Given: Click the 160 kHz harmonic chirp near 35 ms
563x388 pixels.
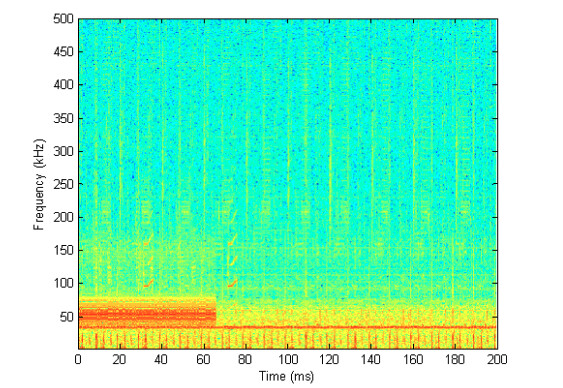Looking at the screenshot, I should (x=148, y=240).
